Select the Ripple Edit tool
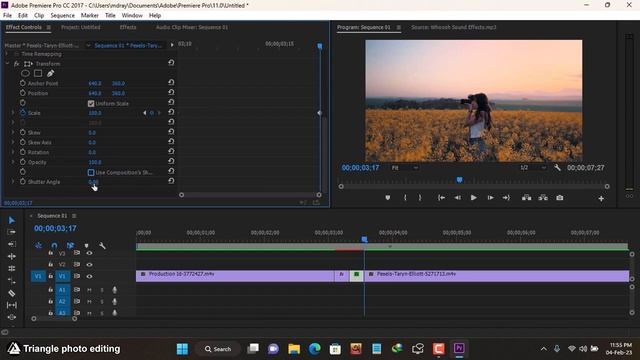 (x=11, y=244)
